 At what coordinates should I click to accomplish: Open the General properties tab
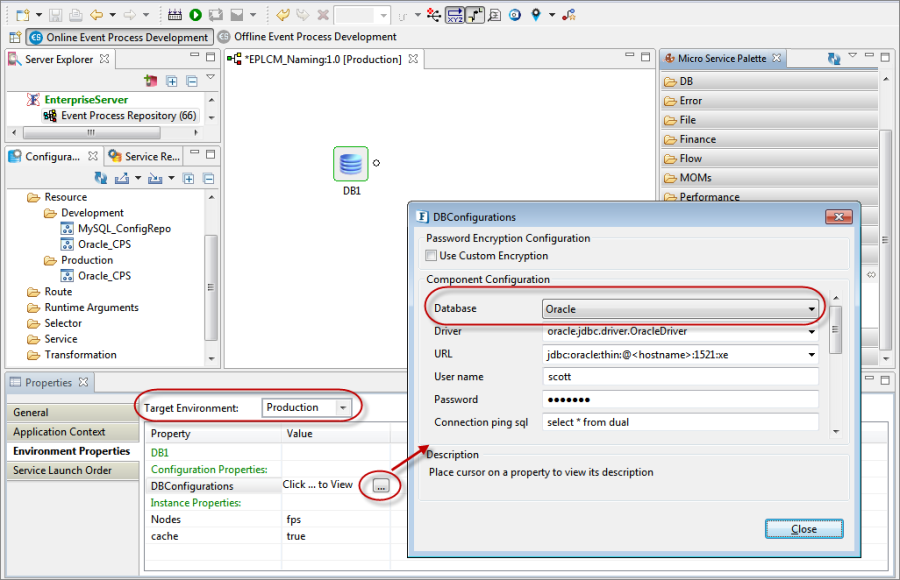click(x=73, y=412)
